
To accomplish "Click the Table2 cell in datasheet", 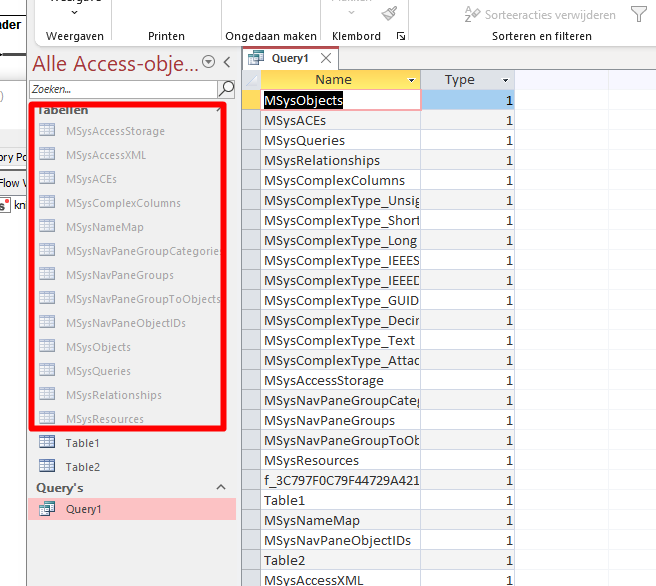I will pos(340,560).
